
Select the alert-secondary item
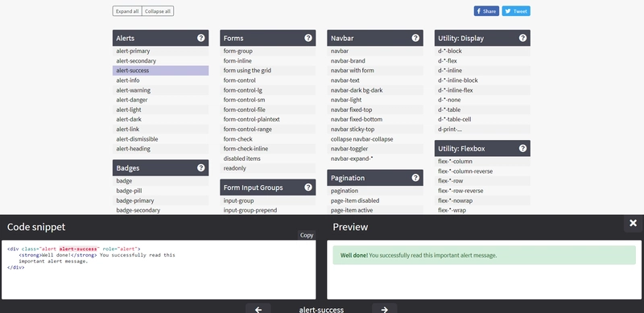(160, 61)
